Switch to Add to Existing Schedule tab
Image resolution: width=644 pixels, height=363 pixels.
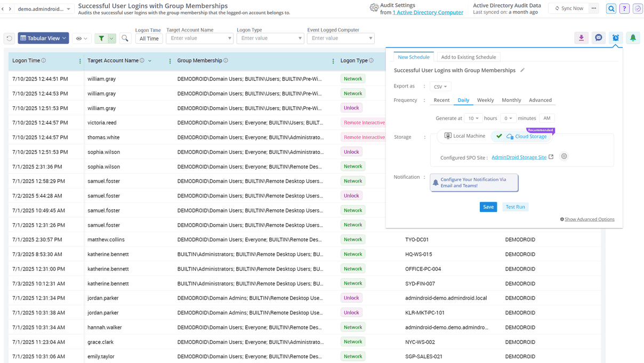coord(469,57)
